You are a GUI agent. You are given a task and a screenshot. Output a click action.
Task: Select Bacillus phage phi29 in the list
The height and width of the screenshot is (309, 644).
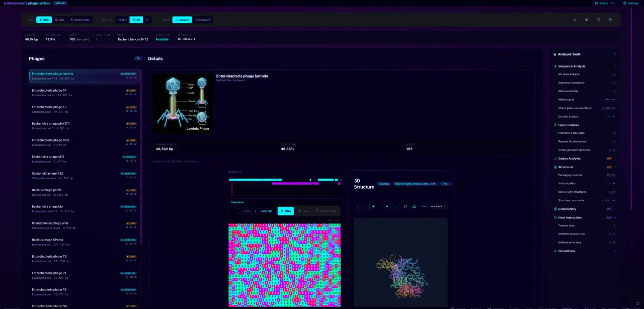(85, 192)
